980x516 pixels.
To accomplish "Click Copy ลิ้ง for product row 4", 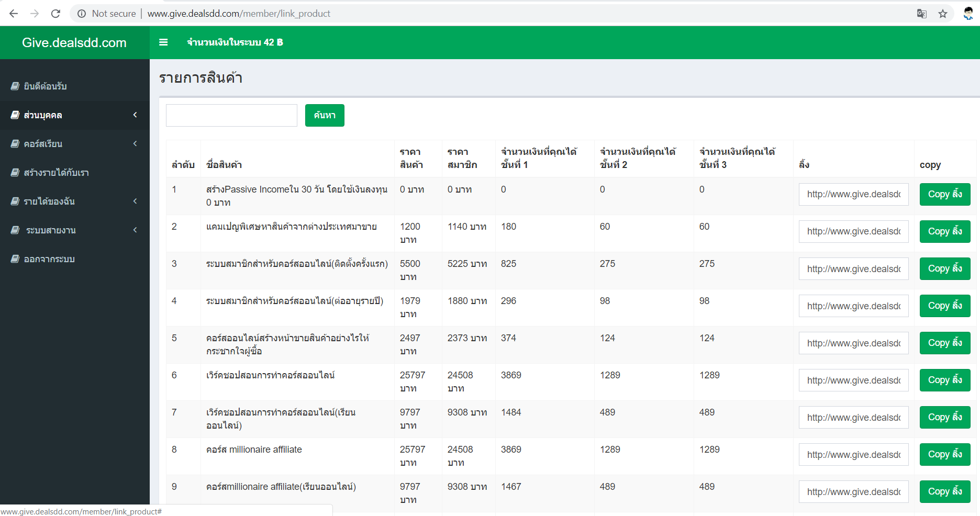I will [x=945, y=306].
